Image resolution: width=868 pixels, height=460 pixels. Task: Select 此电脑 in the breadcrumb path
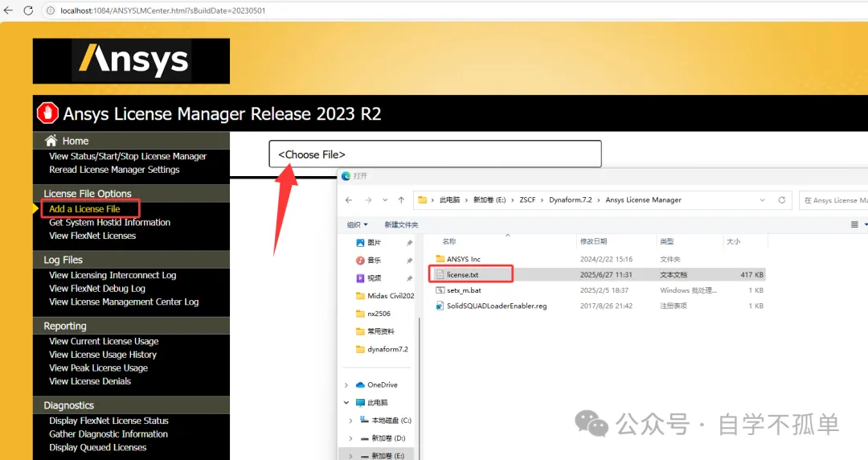click(x=449, y=200)
